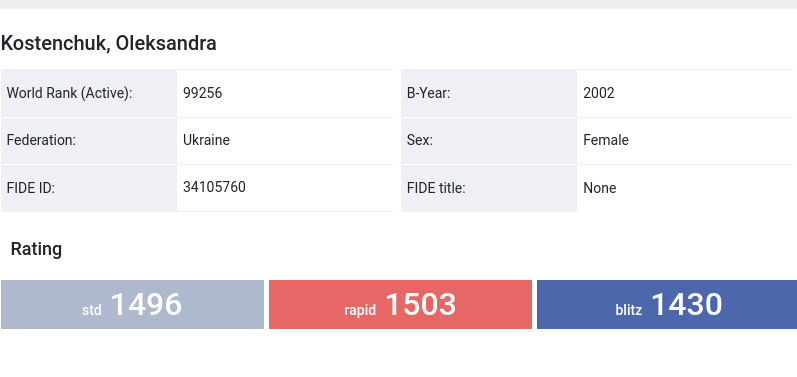Click the red rapid rating swatch
Image resolution: width=797 pixels, height=377 pixels.
tap(401, 304)
